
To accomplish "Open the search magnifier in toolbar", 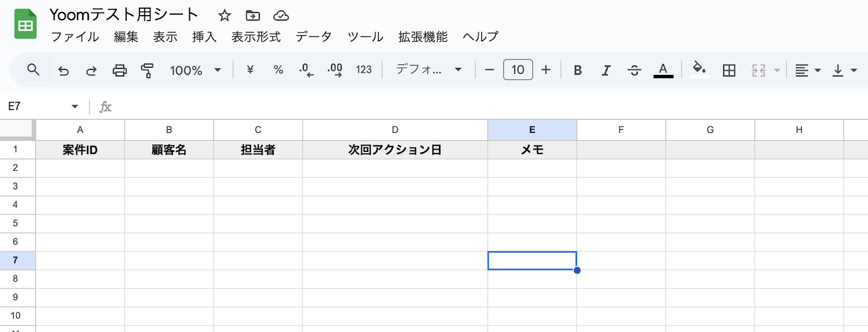I will tap(33, 69).
